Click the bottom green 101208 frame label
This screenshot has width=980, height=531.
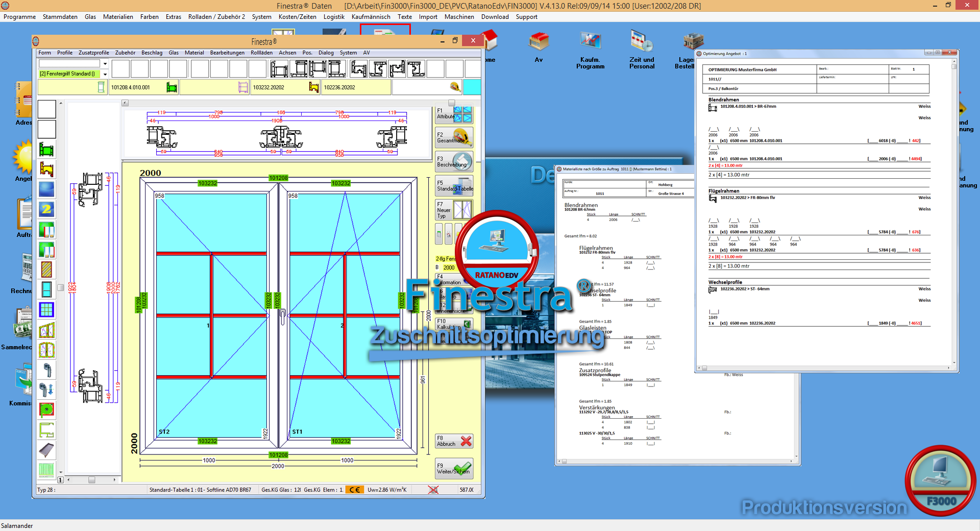point(278,455)
